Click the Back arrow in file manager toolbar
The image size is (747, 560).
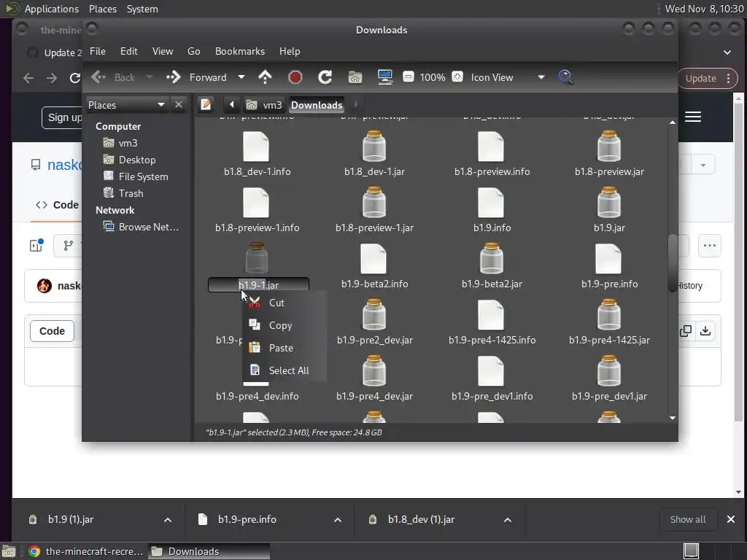coord(98,77)
